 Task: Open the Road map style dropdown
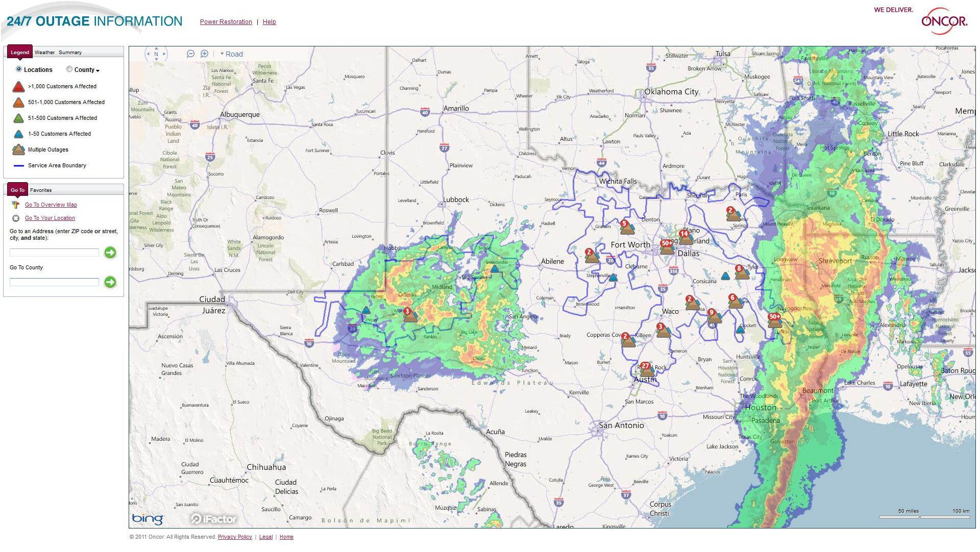(231, 54)
